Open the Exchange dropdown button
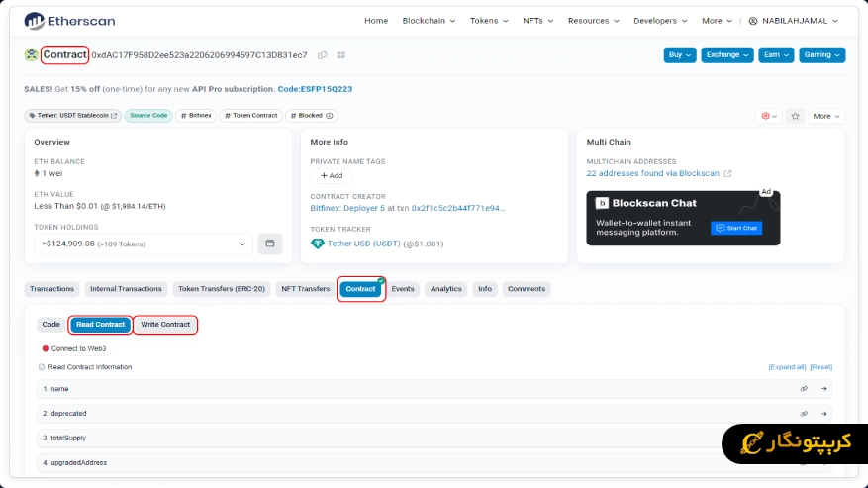Screen dimensions: 868x488 (726, 54)
